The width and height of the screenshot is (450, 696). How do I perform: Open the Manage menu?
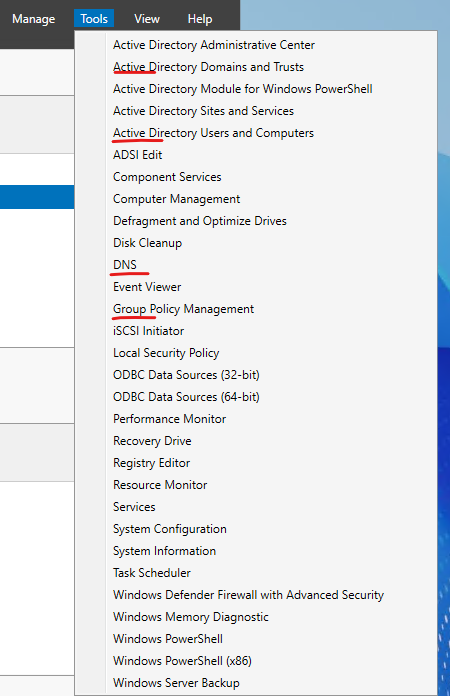click(34, 19)
